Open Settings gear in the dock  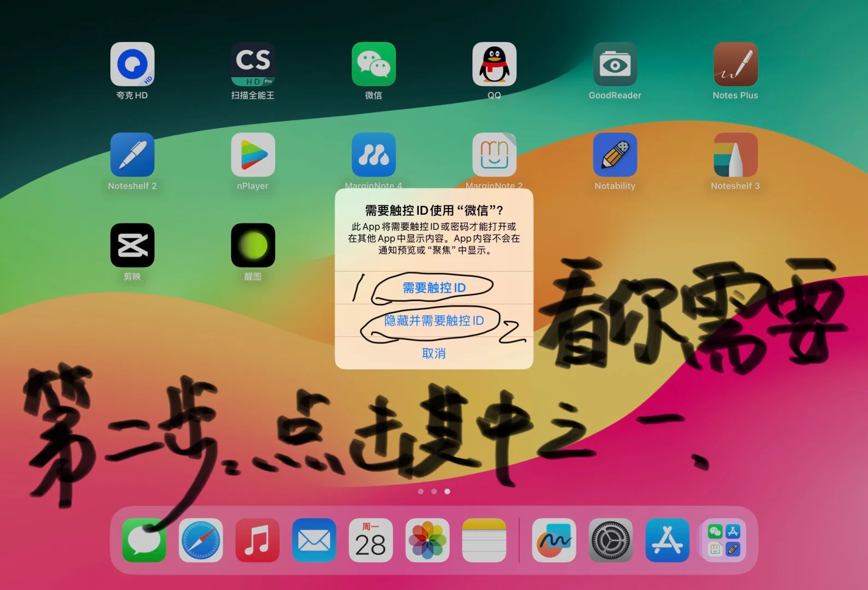tap(611, 540)
